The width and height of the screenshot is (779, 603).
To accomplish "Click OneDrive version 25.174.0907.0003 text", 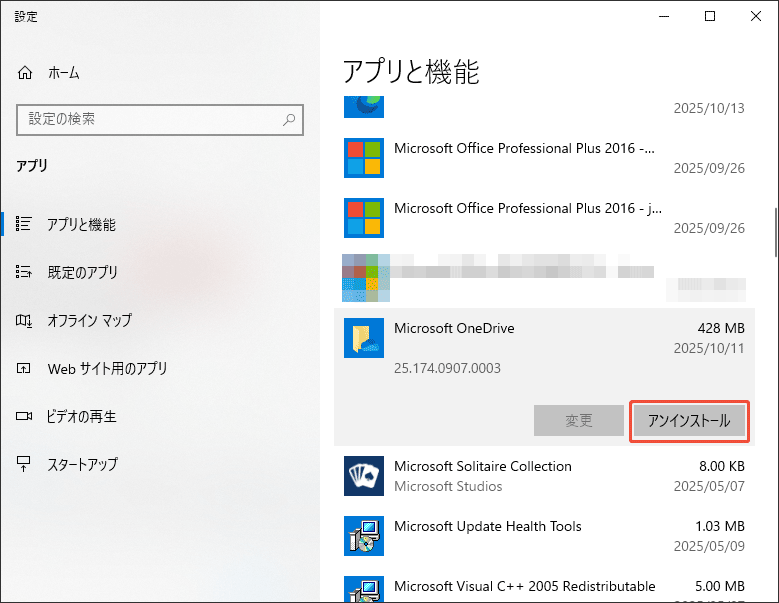I will pos(447,369).
